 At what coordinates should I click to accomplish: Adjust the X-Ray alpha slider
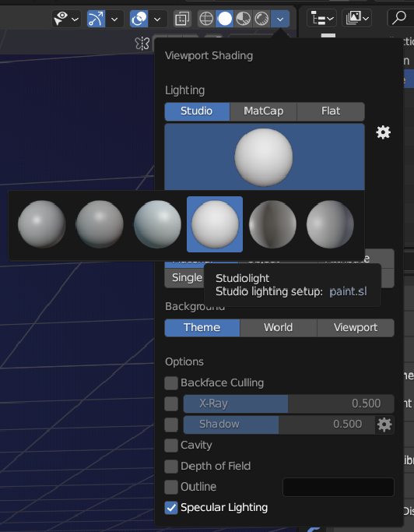pos(289,403)
